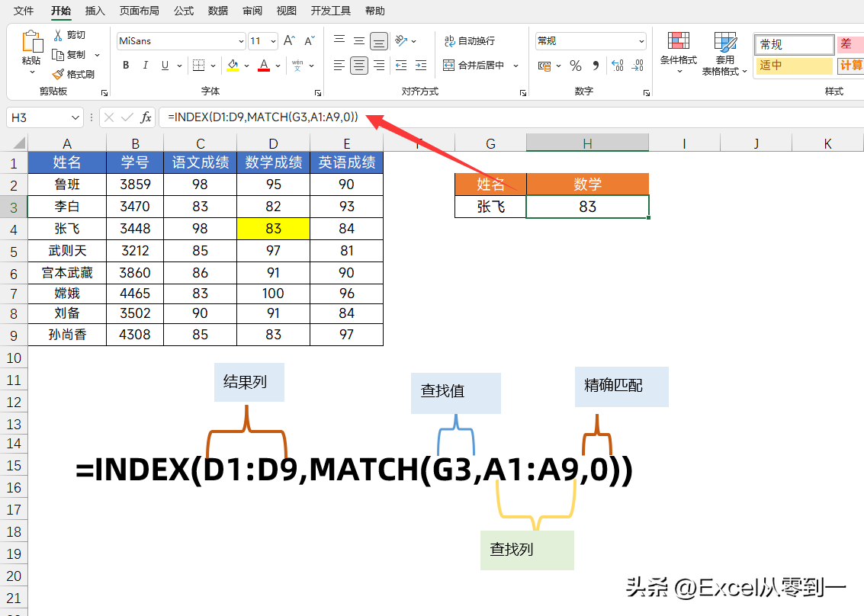Apply the 适中 Neutral cell style
Image resolution: width=864 pixels, height=616 pixels.
794,65
